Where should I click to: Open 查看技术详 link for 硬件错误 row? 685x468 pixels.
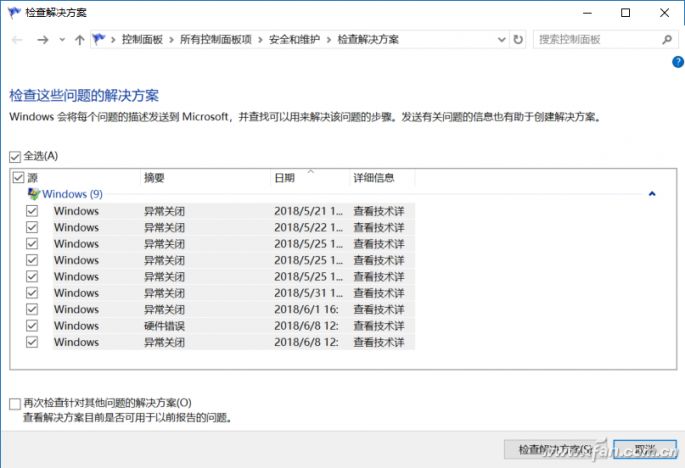pos(379,326)
